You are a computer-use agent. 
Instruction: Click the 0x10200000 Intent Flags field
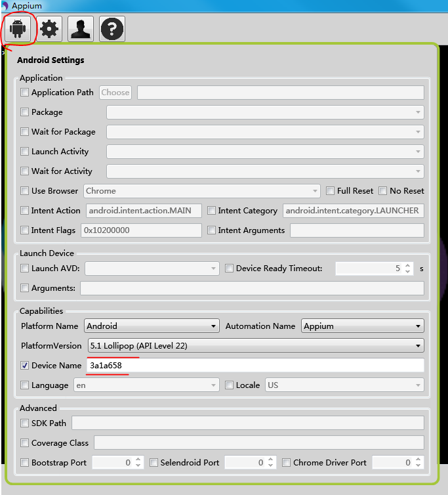click(141, 230)
